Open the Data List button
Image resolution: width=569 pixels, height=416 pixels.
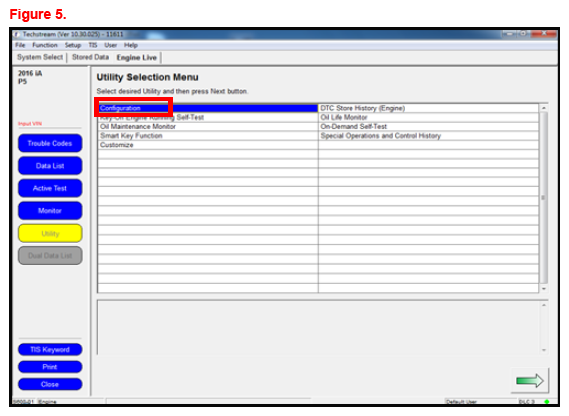50,166
